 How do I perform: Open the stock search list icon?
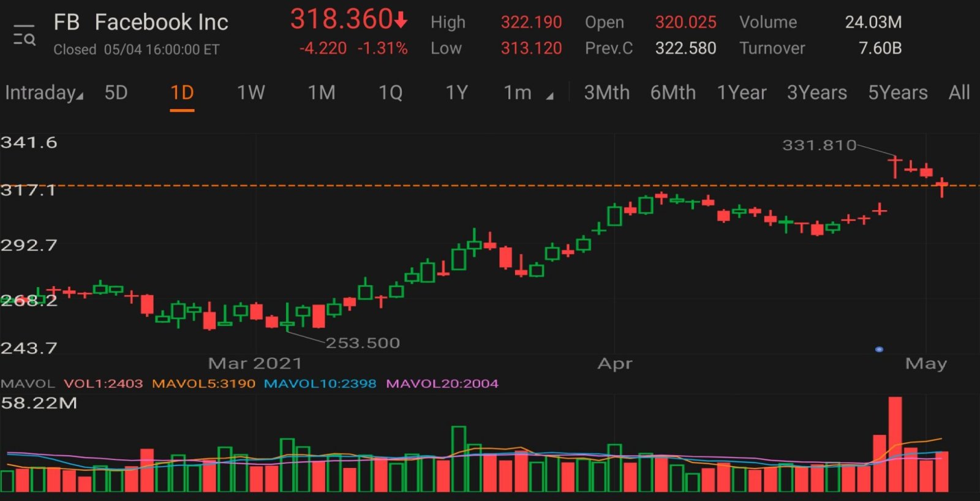(x=24, y=35)
